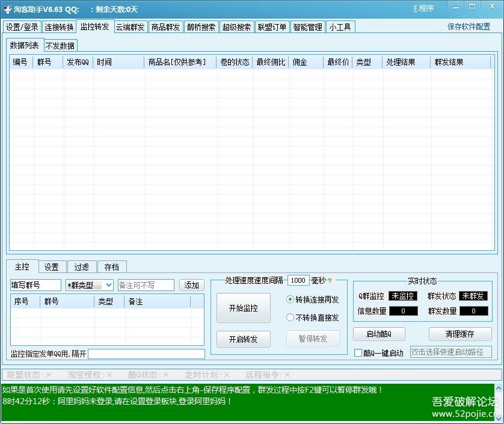Click the 填写群号 input field
This screenshot has height=424, width=504.
[x=35, y=285]
